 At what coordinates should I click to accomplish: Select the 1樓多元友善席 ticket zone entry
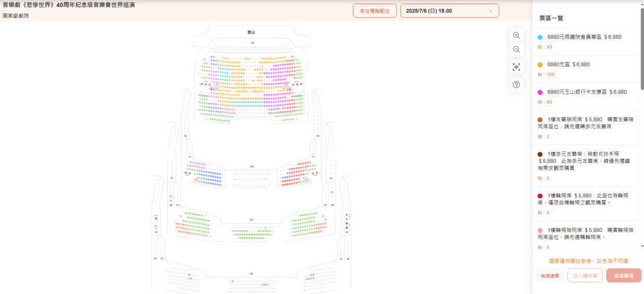(x=588, y=164)
